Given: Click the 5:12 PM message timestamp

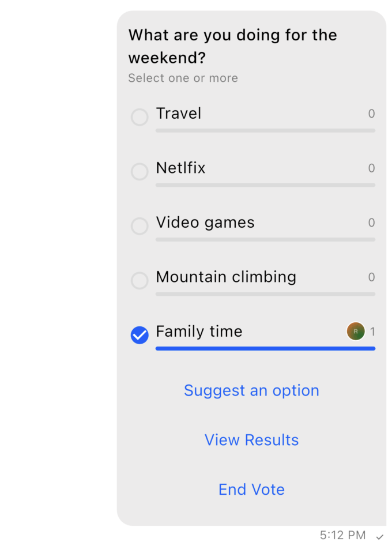Looking at the screenshot, I should (343, 536).
